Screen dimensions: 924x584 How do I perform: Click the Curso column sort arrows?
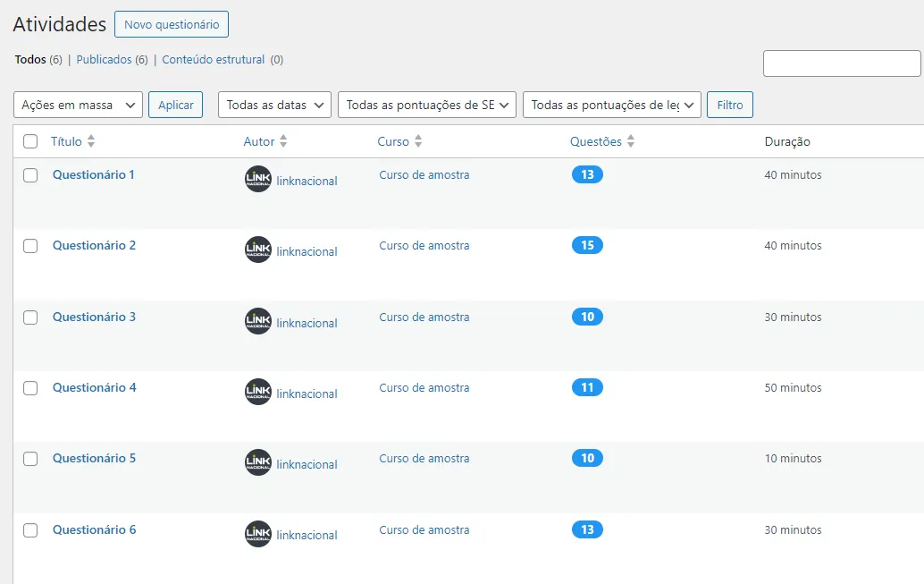(x=418, y=141)
